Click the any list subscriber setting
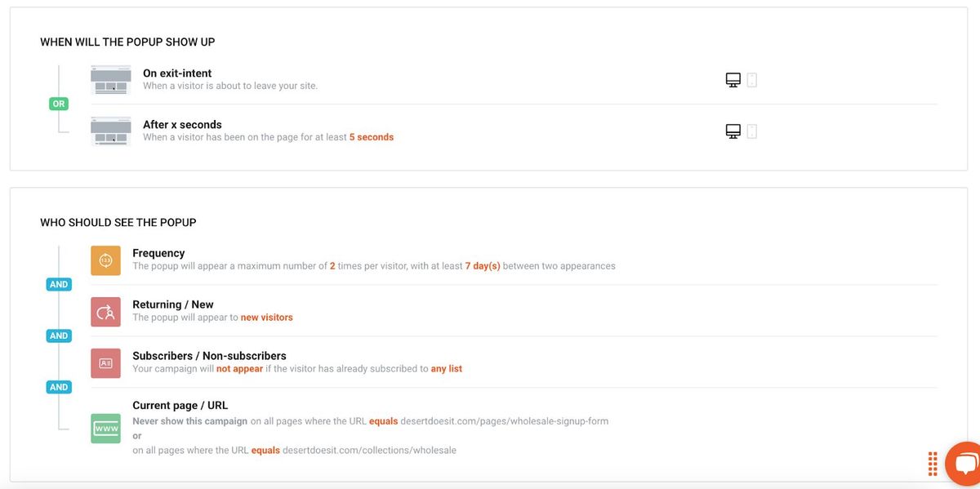980x489 pixels. [x=446, y=369]
